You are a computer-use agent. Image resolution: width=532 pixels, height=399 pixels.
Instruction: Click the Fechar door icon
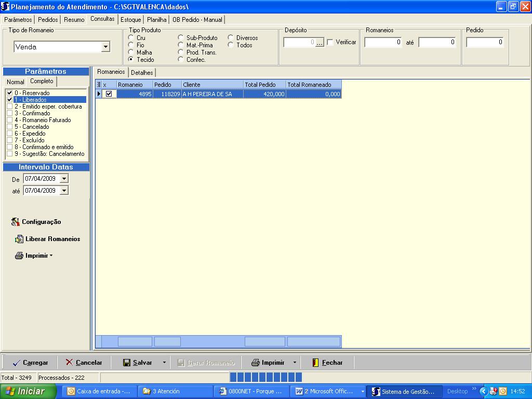click(x=315, y=363)
